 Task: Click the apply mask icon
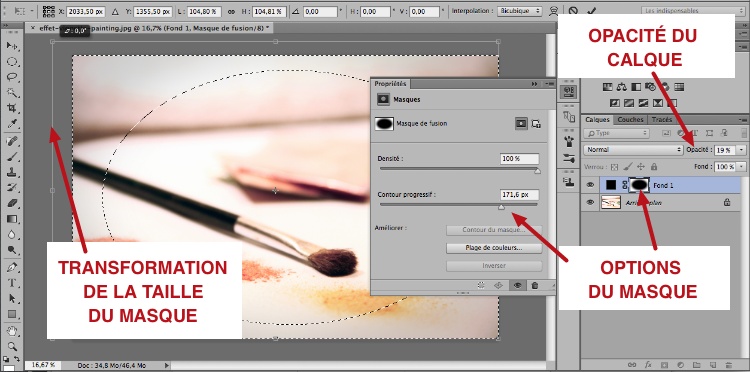pos(498,285)
